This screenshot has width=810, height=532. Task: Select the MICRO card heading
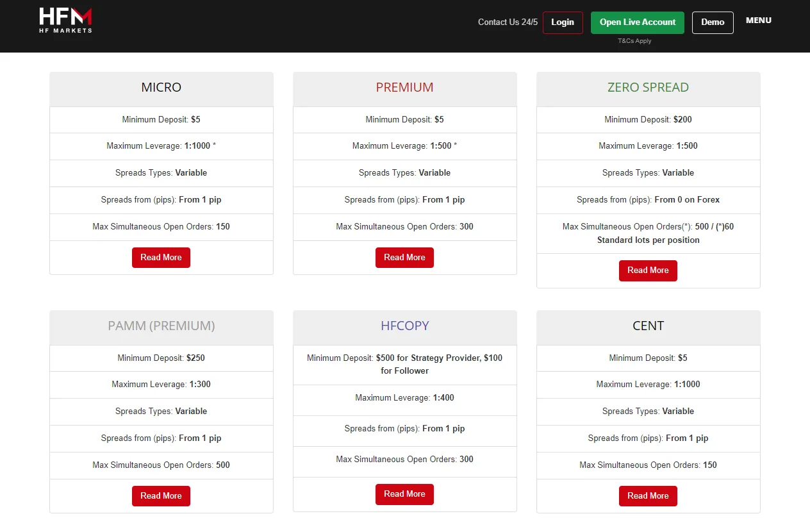coord(161,88)
